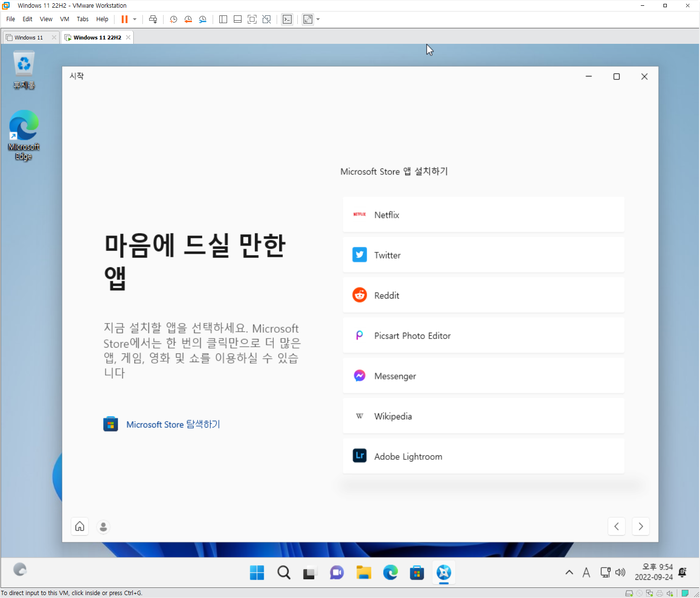The image size is (700, 598).
Task: Open the Windows Start menu
Action: (x=257, y=572)
